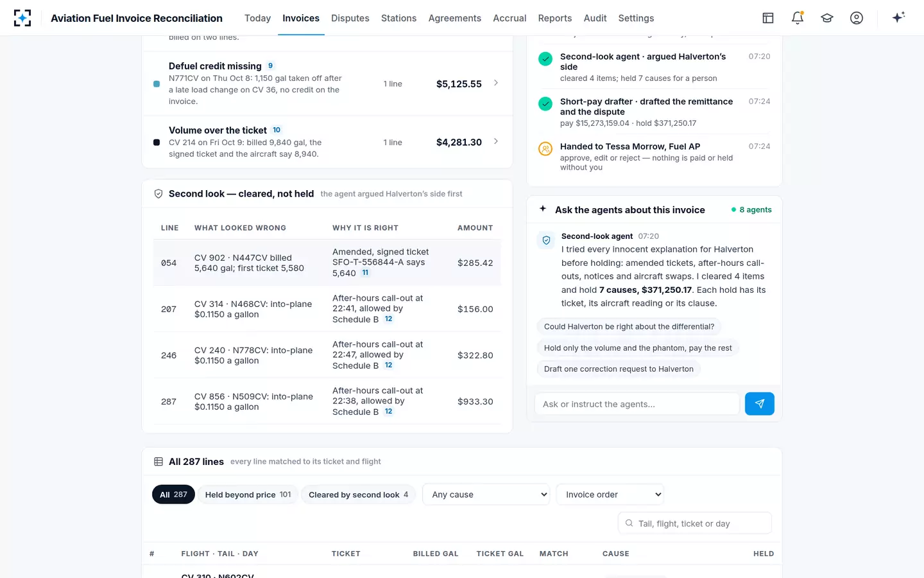Open the Settings tab
The height and width of the screenshot is (578, 924).
click(x=636, y=18)
